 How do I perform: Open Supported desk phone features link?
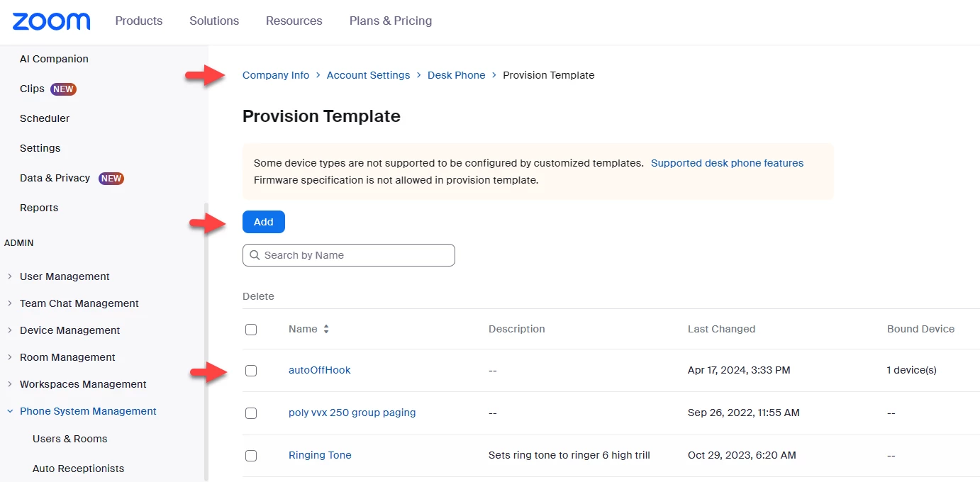(x=727, y=163)
